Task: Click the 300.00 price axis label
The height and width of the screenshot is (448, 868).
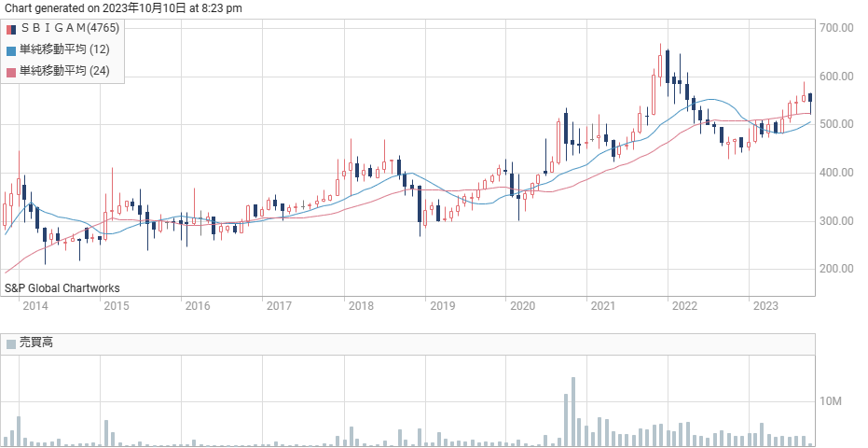Action: click(x=836, y=220)
